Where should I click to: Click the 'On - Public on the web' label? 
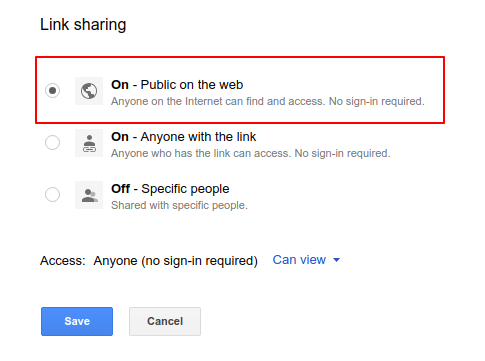pyautogui.click(x=177, y=85)
